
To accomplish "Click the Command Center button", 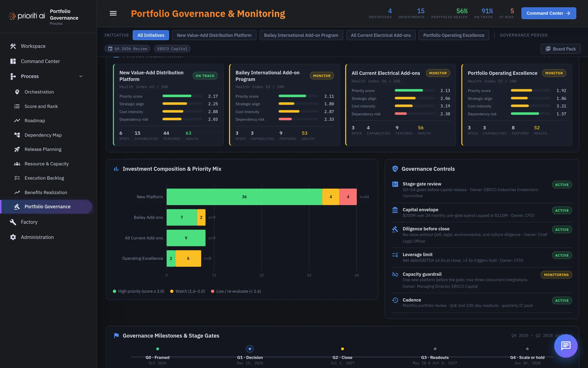I will (549, 13).
